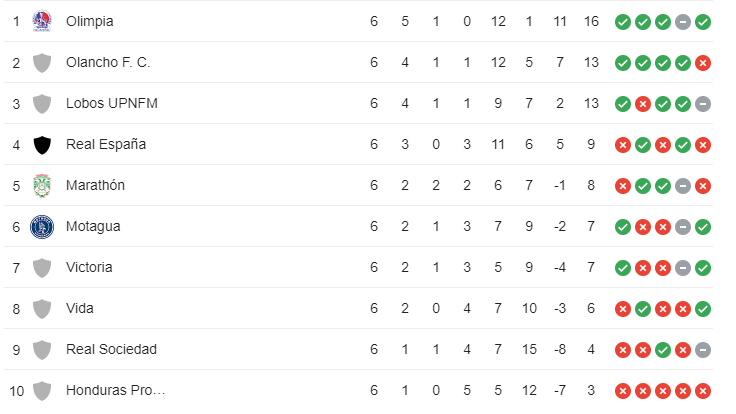The height and width of the screenshot is (414, 736).
Task: Click the Real Sociedad team name
Action: (x=111, y=349)
